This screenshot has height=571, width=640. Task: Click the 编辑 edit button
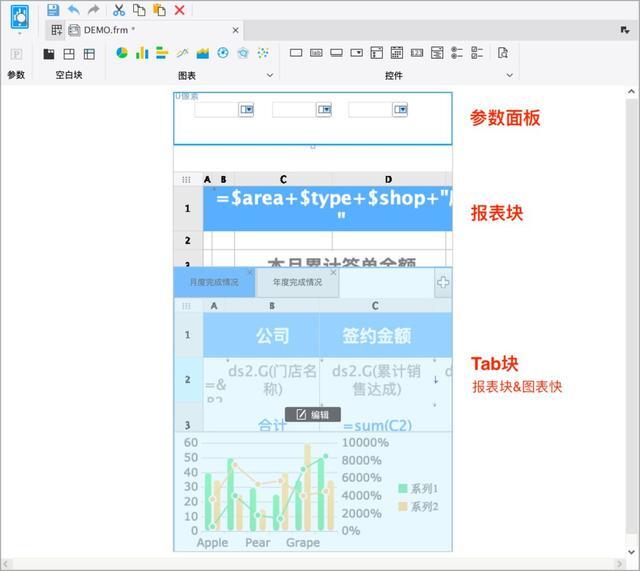(x=313, y=414)
